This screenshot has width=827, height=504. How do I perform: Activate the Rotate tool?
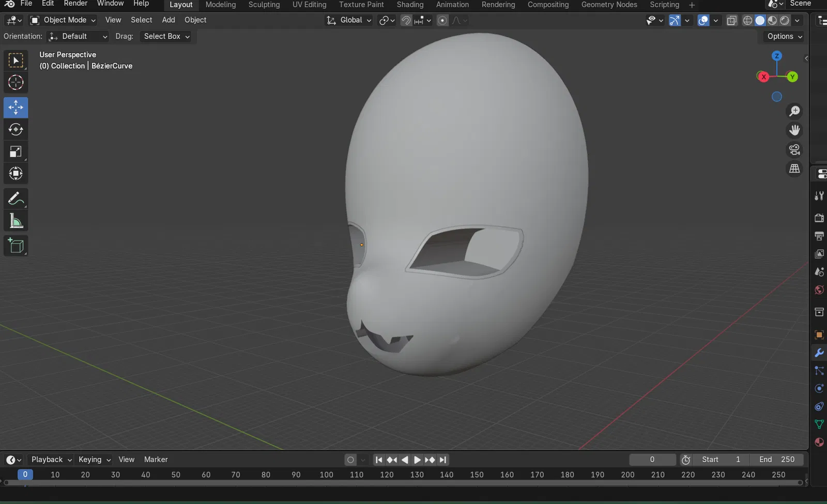pos(16,129)
